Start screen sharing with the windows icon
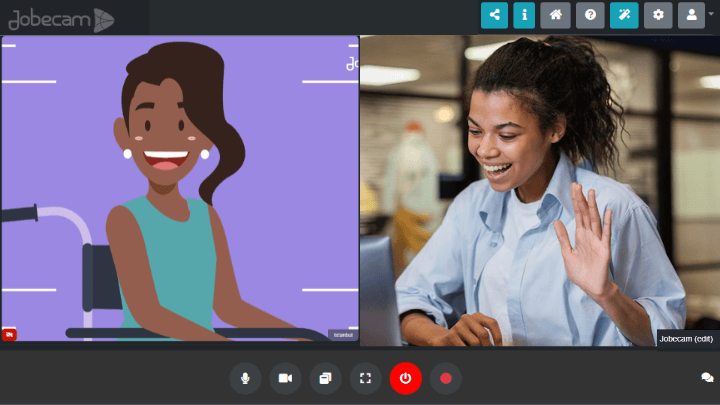Image resolution: width=720 pixels, height=405 pixels. [x=325, y=378]
